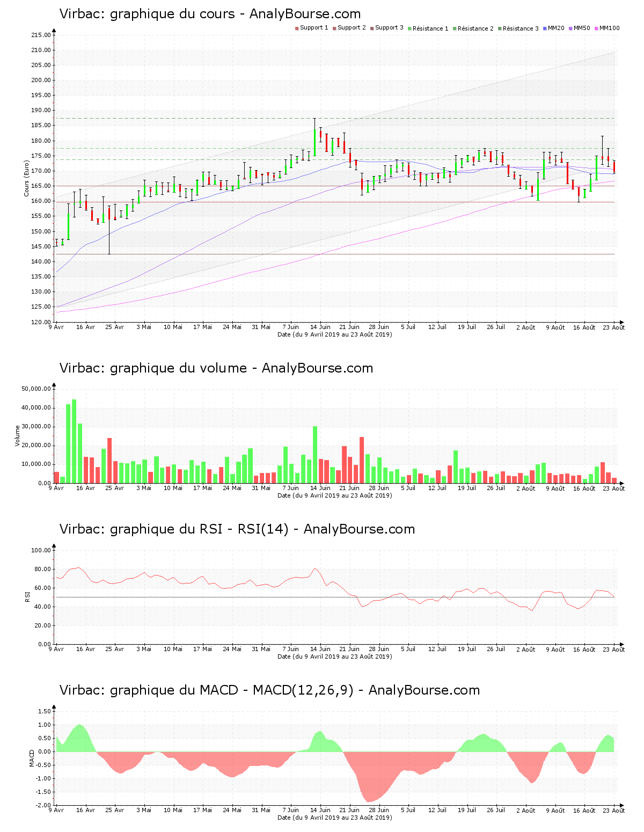Click '14 Juin' on the price chart axis

pos(320,327)
